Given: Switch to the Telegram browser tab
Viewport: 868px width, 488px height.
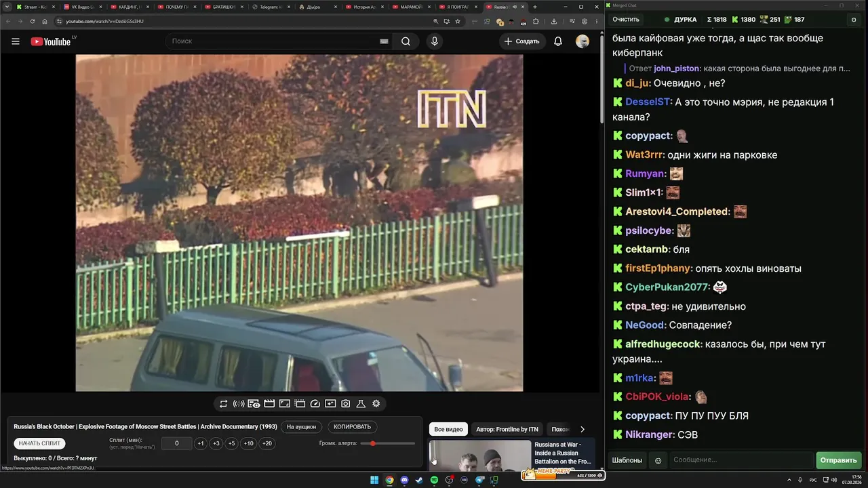Looking at the screenshot, I should click(271, 7).
